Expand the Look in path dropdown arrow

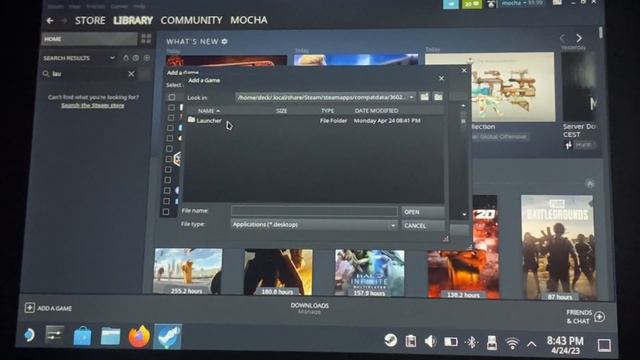(411, 97)
